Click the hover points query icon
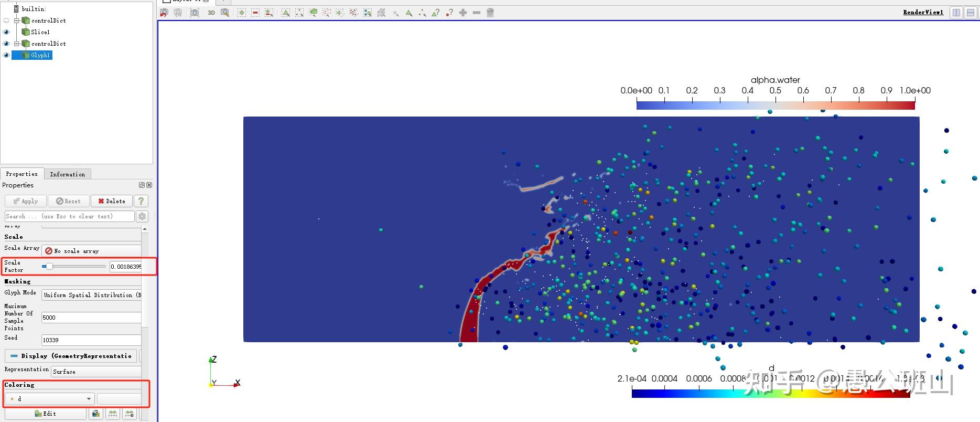This screenshot has width=980, height=422. pyautogui.click(x=449, y=13)
